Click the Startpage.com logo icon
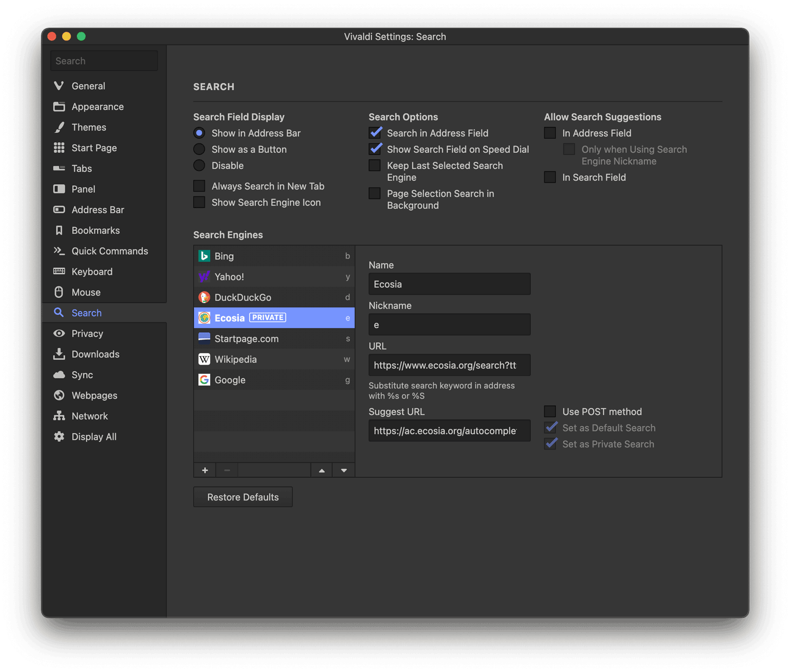This screenshot has width=790, height=672. tap(204, 339)
